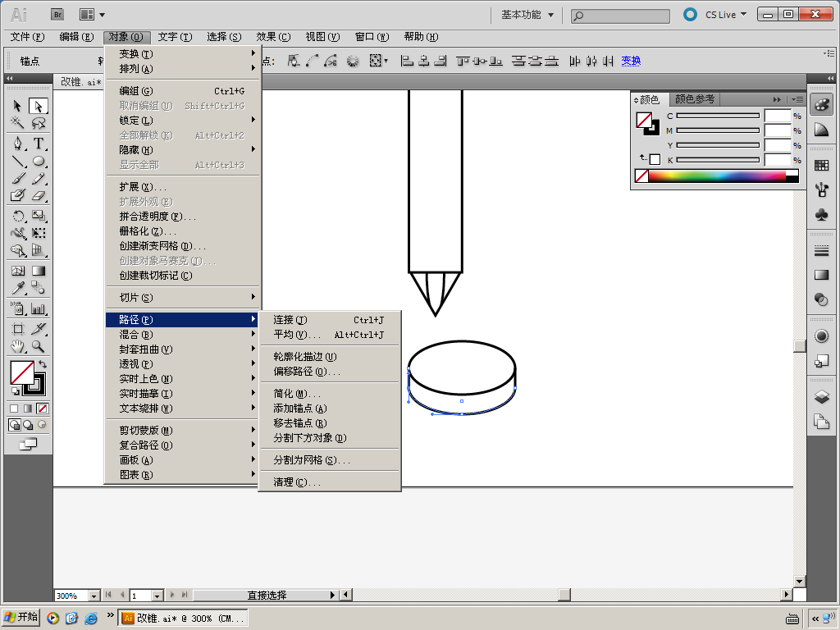Choose 分割为网格 menu item
Screen dimensions: 840x630
[330, 460]
